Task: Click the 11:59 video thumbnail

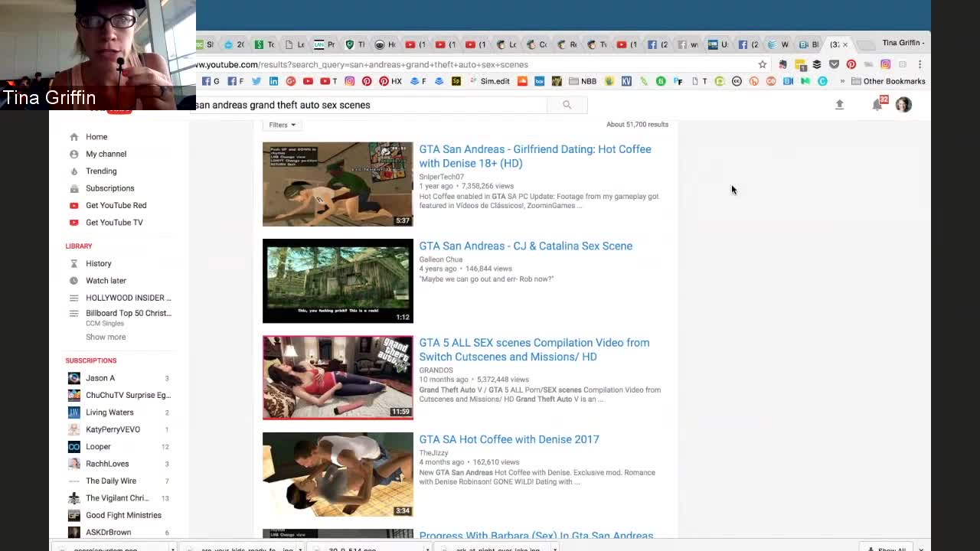Action: click(x=338, y=378)
